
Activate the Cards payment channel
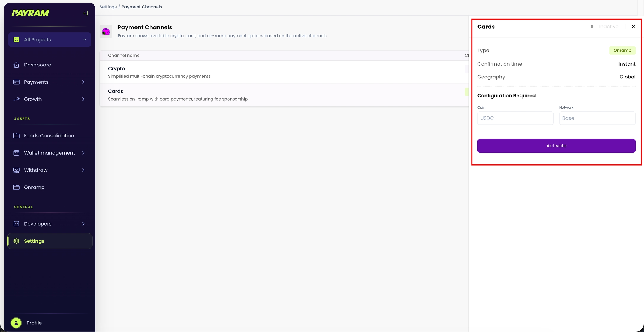[x=556, y=145]
